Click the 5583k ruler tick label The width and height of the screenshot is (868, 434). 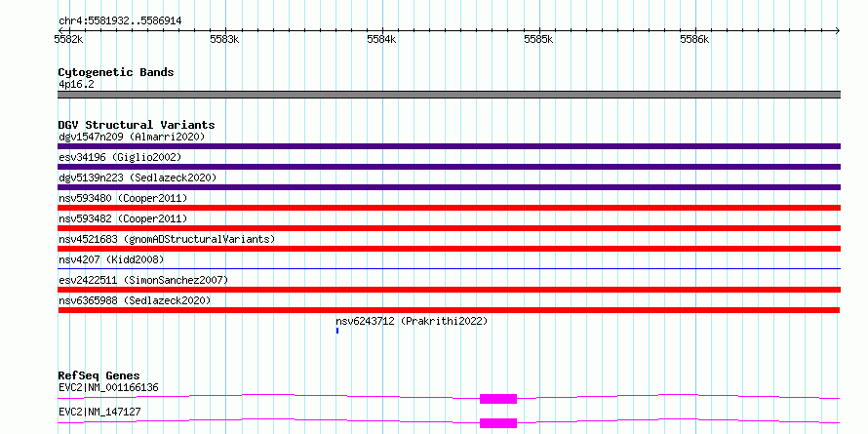click(224, 39)
